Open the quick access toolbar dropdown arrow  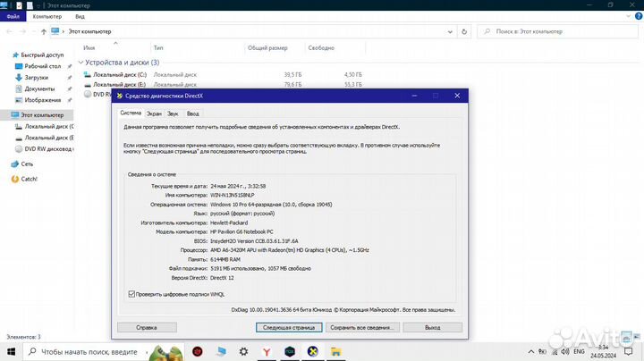38,5
